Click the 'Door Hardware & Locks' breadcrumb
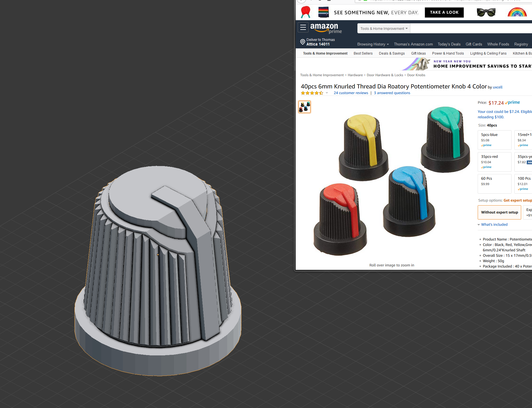 pos(385,75)
